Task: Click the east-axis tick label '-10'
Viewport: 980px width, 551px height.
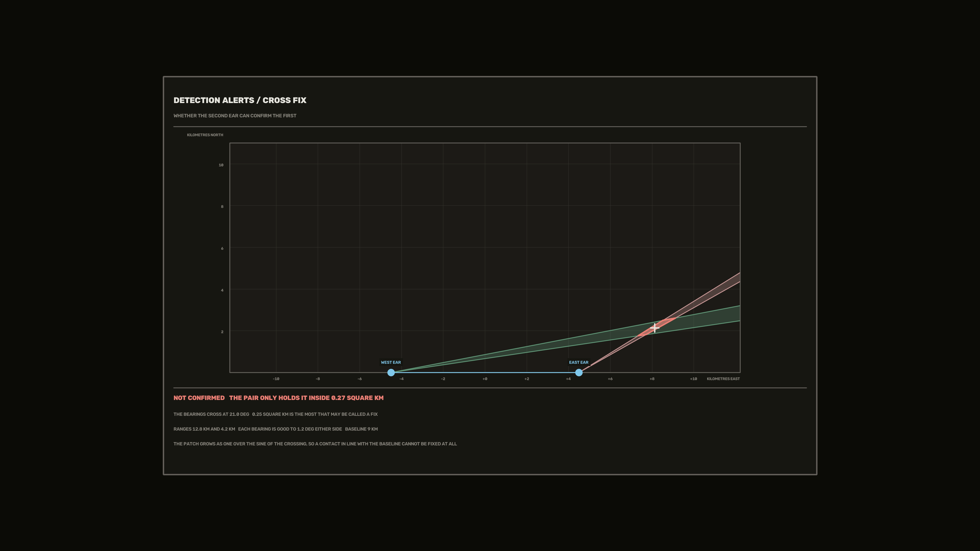Action: click(x=276, y=379)
